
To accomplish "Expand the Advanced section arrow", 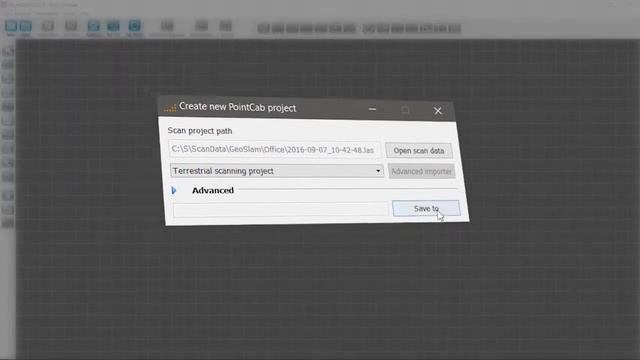I will point(174,190).
